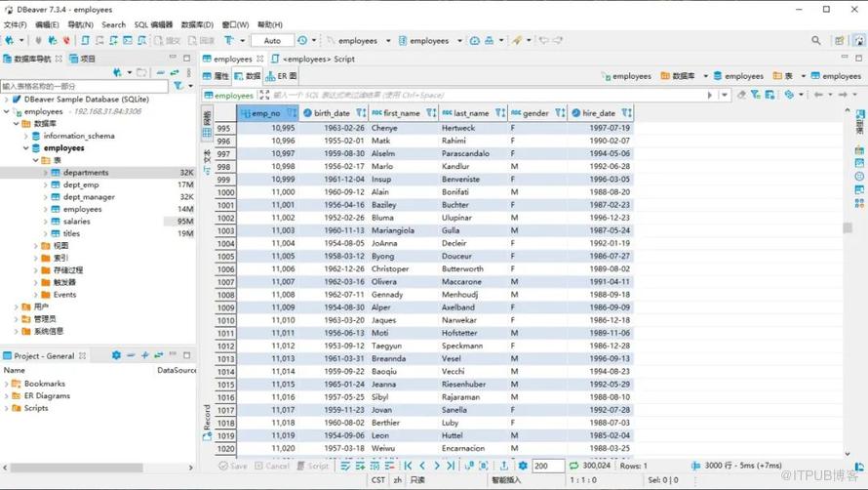Click the Save button

pyautogui.click(x=233, y=466)
